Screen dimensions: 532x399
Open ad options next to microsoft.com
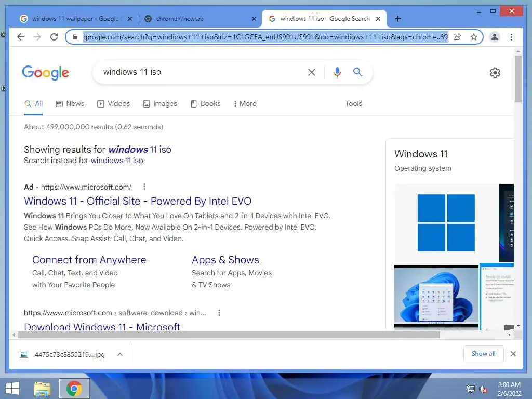(144, 187)
